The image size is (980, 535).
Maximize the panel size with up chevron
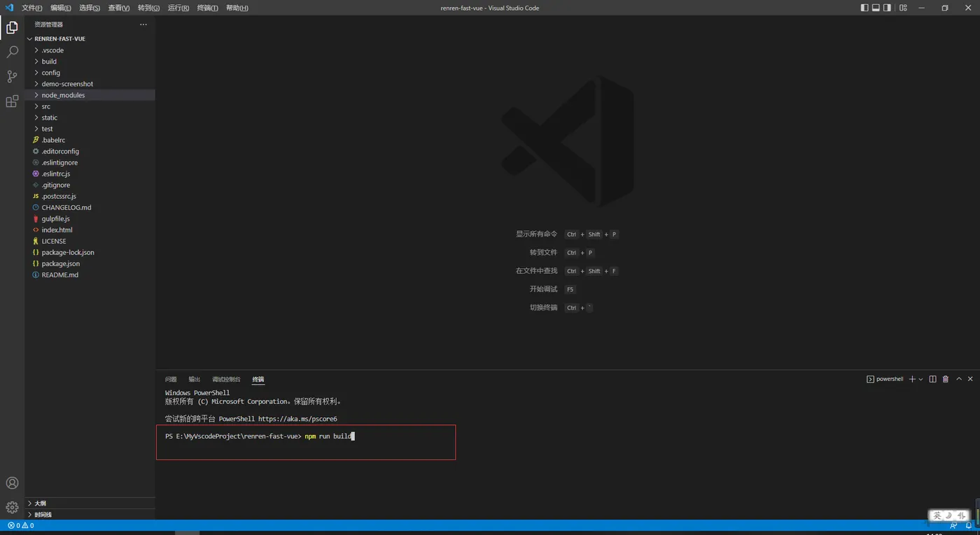959,379
